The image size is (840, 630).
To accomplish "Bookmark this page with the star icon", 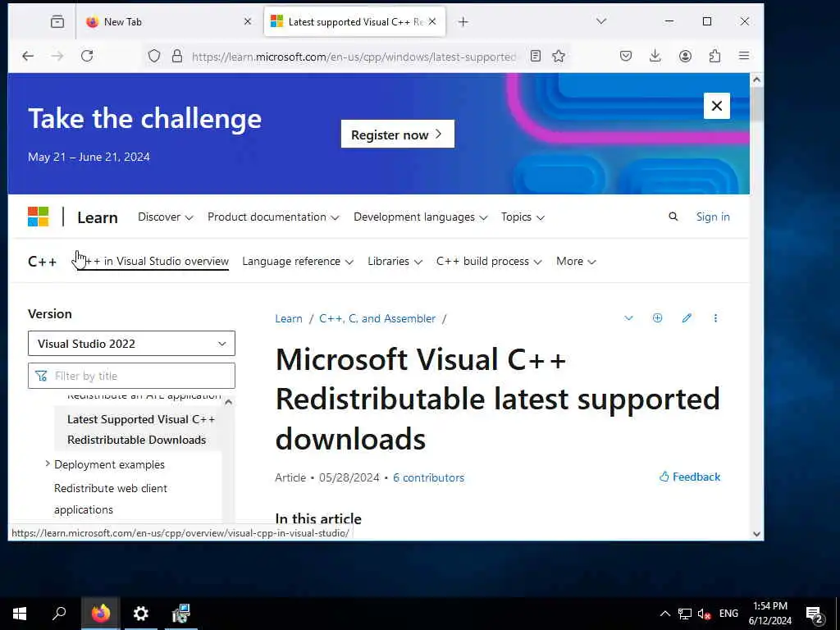I will [559, 56].
